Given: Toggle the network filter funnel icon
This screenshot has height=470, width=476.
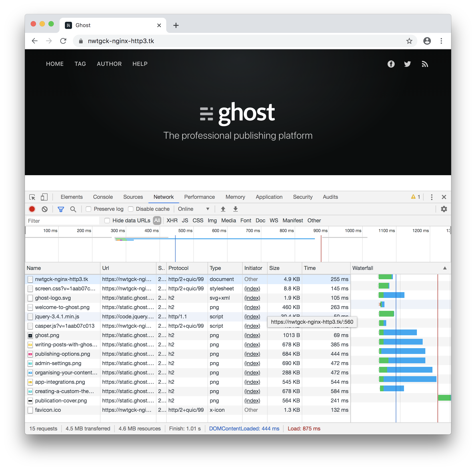Looking at the screenshot, I should tap(61, 209).
